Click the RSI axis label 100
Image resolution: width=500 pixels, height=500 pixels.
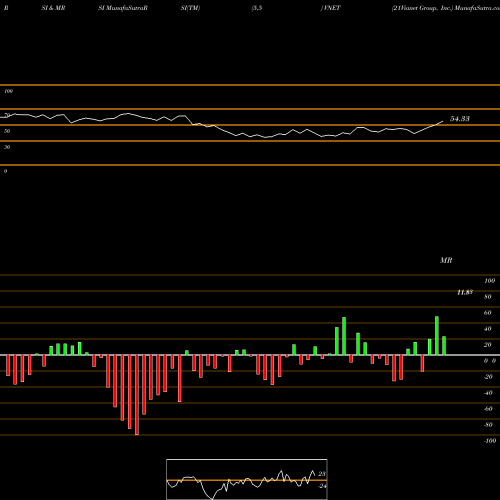tap(8, 91)
